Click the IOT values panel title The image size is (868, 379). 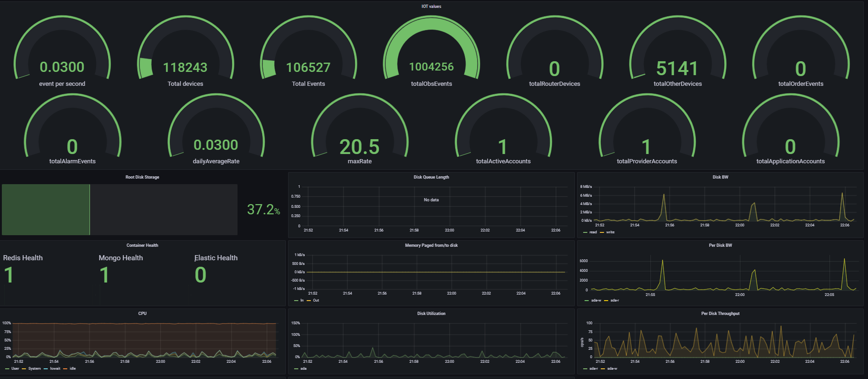tap(431, 6)
